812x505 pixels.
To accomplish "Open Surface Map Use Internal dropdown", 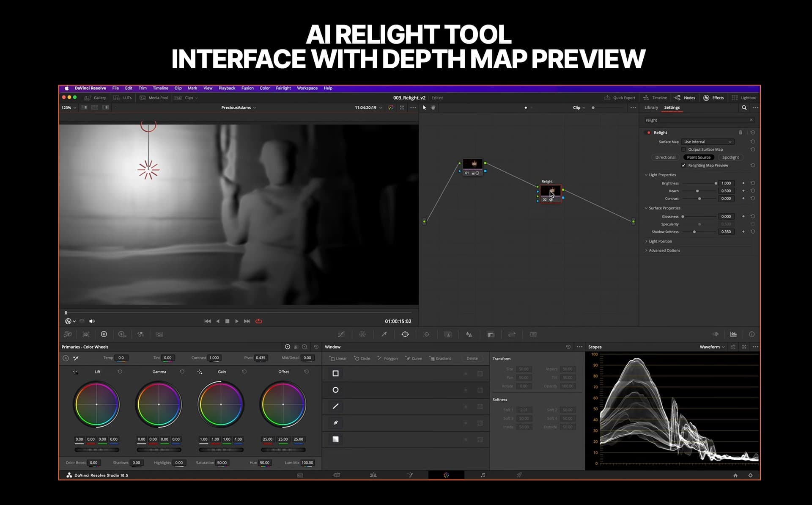I will pyautogui.click(x=708, y=142).
